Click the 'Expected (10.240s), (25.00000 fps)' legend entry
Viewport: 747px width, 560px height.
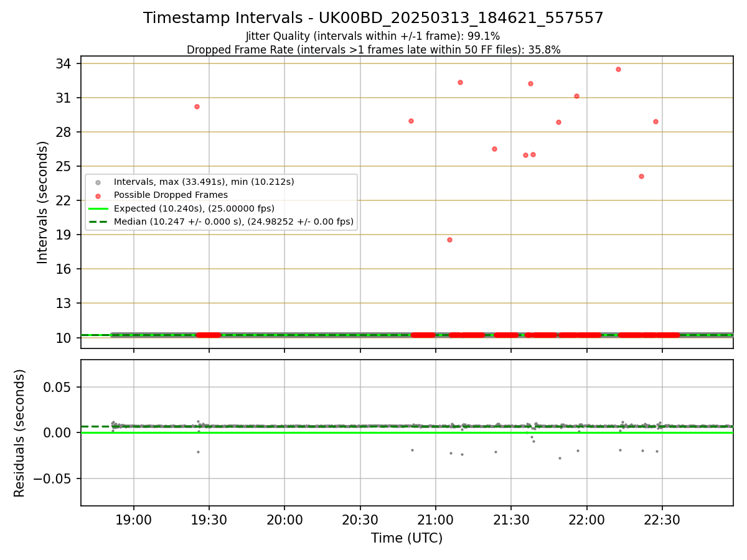(194, 208)
